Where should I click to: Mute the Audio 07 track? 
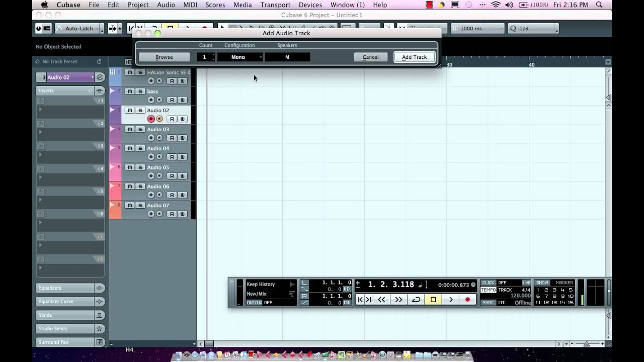[x=130, y=205]
